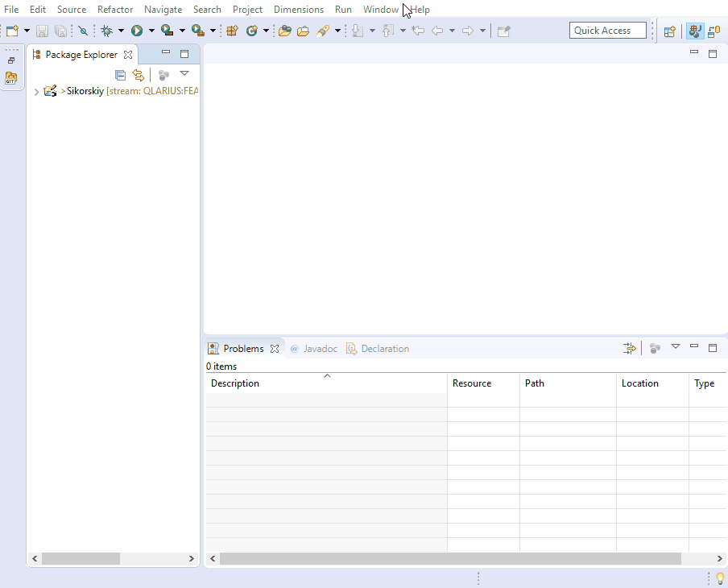Open the Git Repositories fast view icon
728x588 pixels.
click(x=11, y=78)
